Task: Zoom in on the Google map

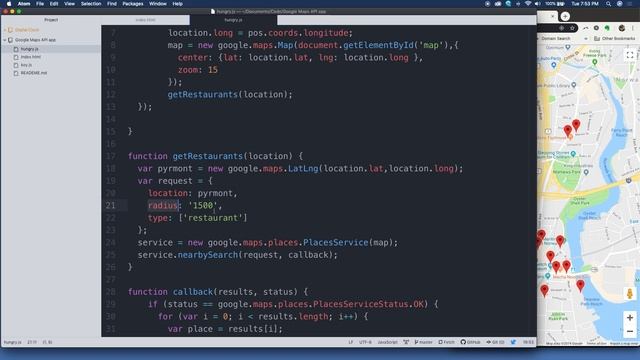Action: 629,318
